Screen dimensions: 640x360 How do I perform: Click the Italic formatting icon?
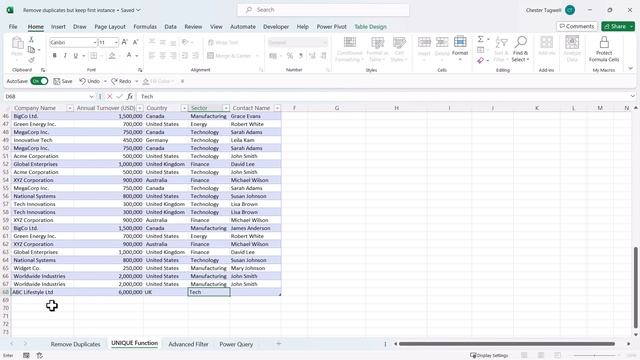[x=65, y=56]
